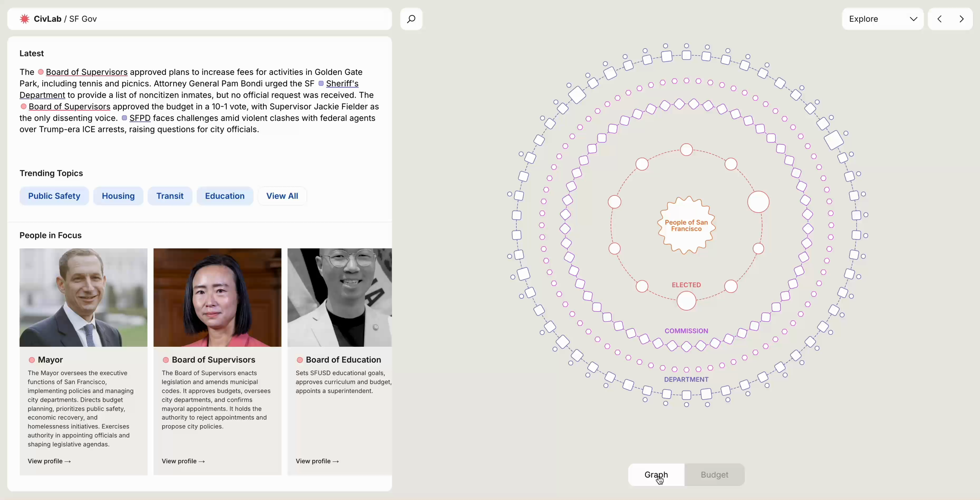Open the SFPD link in Latest
Image resolution: width=980 pixels, height=500 pixels.
click(x=140, y=118)
